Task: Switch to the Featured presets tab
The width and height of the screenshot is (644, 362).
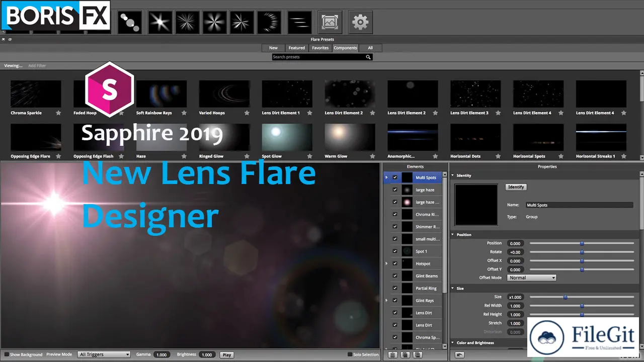Action: point(296,48)
